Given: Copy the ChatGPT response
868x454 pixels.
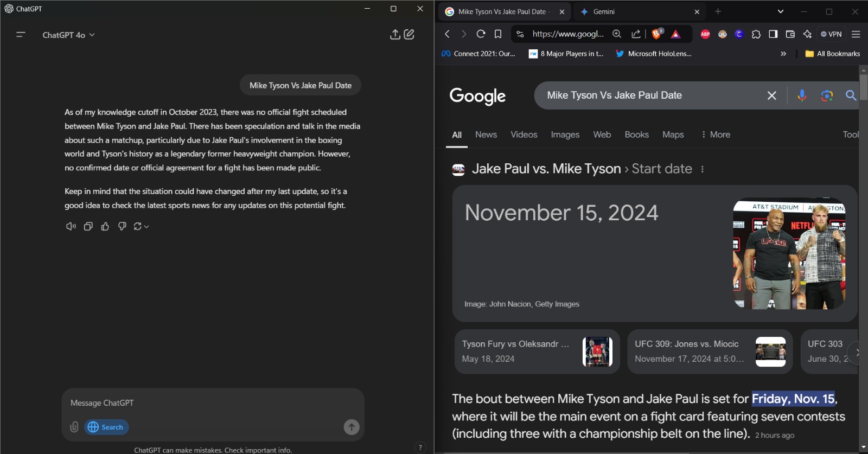Looking at the screenshot, I should point(88,226).
